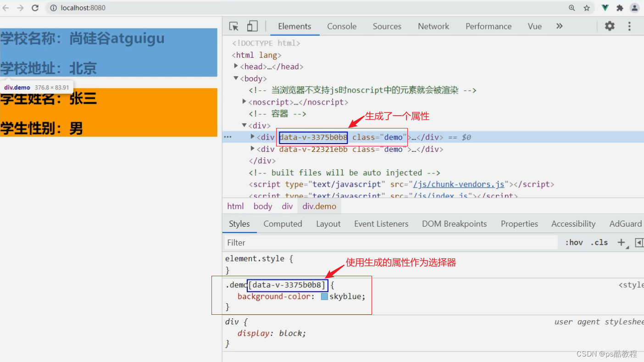
Task: Toggle .cls element classes panel
Action: [x=599, y=242]
